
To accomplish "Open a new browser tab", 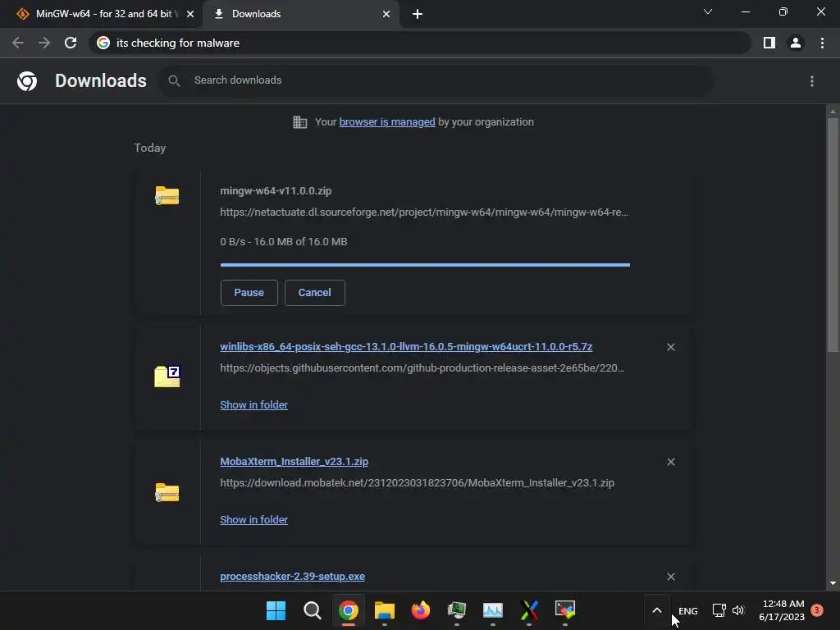I will click(x=418, y=14).
